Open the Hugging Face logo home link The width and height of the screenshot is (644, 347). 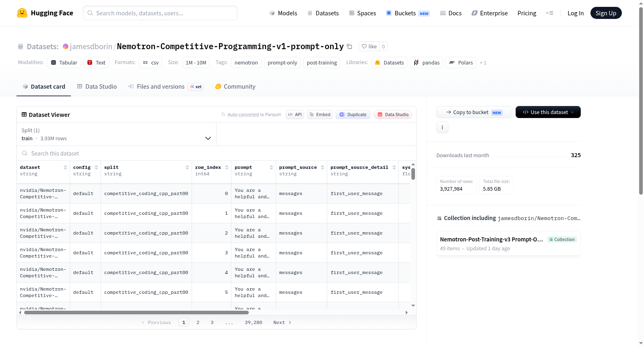click(45, 13)
